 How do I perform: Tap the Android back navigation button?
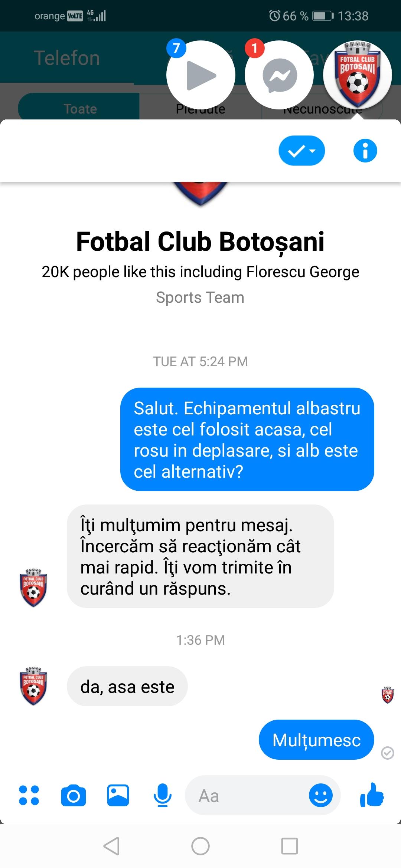pyautogui.click(x=111, y=846)
